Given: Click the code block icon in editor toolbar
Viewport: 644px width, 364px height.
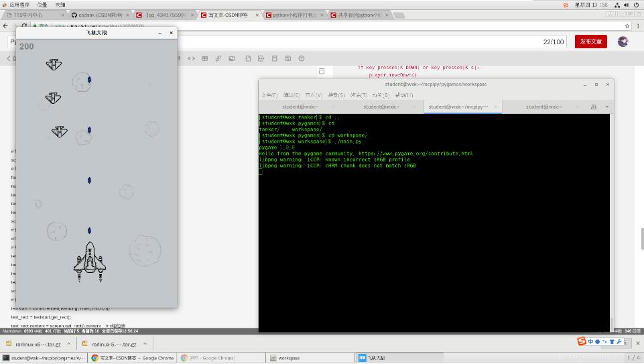Looking at the screenshot, I should [x=192, y=58].
